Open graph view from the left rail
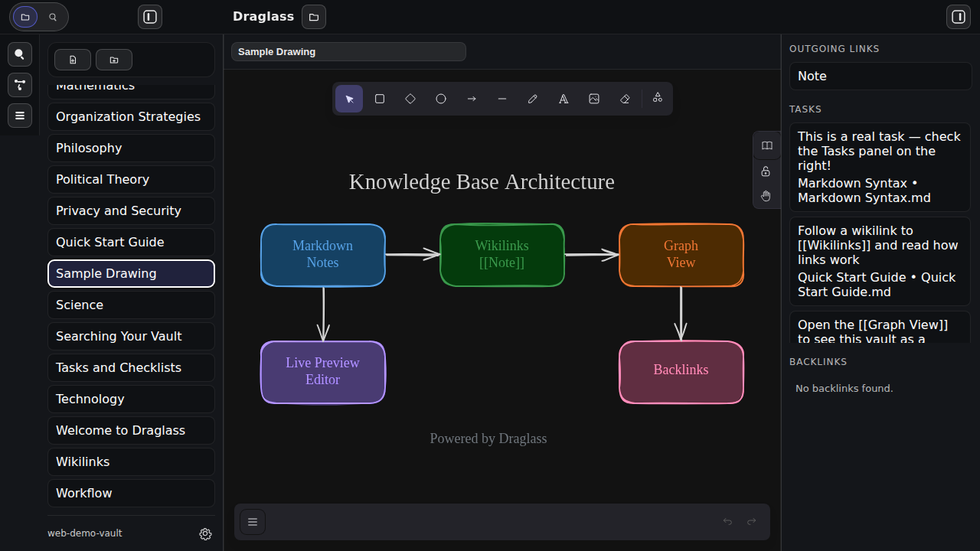The width and height of the screenshot is (980, 551). point(20,85)
